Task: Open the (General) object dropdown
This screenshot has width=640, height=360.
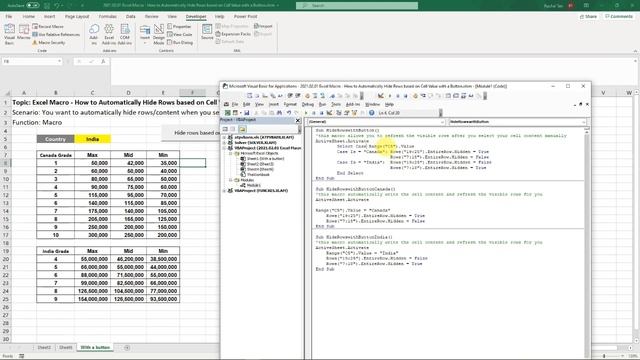Action: tap(442, 122)
